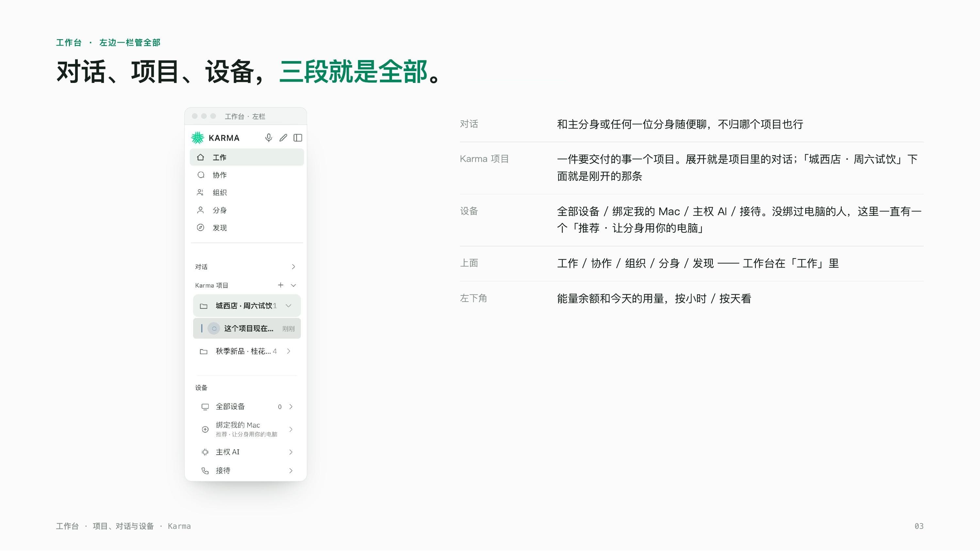Open 协作 from the sidebar

point(247,175)
